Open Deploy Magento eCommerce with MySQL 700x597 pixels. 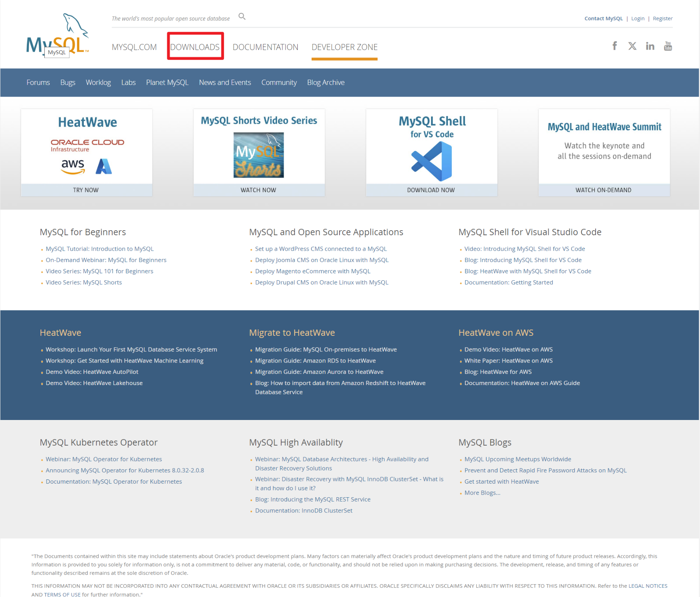pos(313,271)
